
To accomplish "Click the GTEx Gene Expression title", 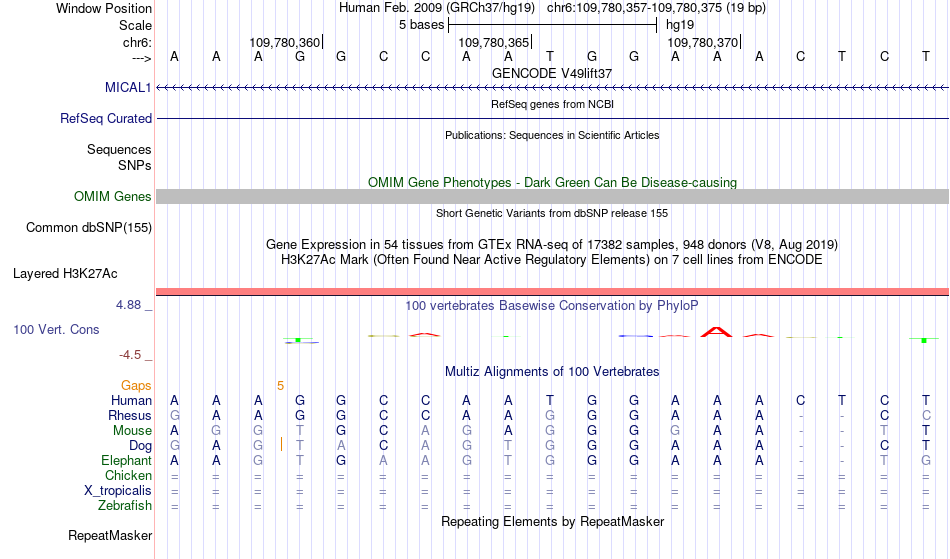I will coord(552,245).
